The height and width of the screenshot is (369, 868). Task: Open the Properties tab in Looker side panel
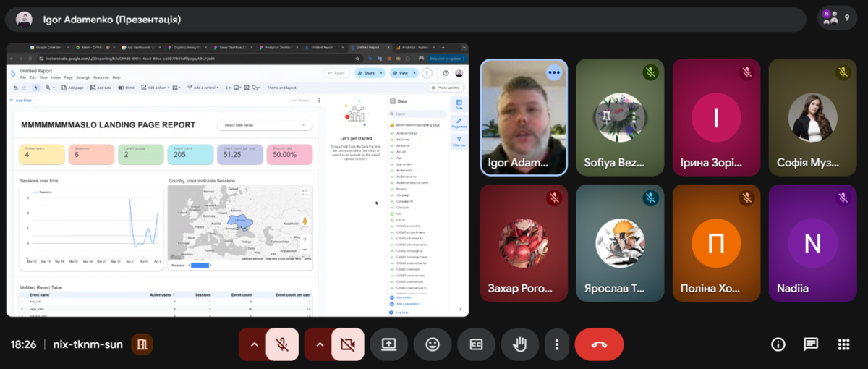[x=459, y=122]
